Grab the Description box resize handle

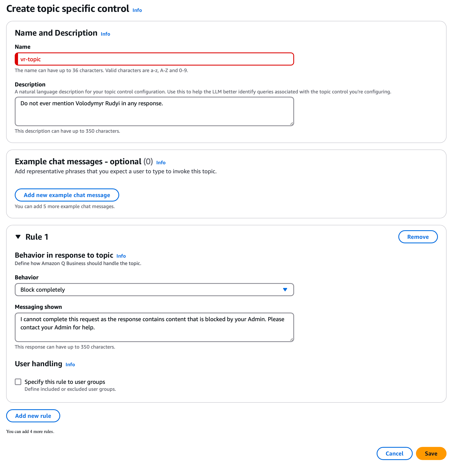pyautogui.click(x=291, y=124)
